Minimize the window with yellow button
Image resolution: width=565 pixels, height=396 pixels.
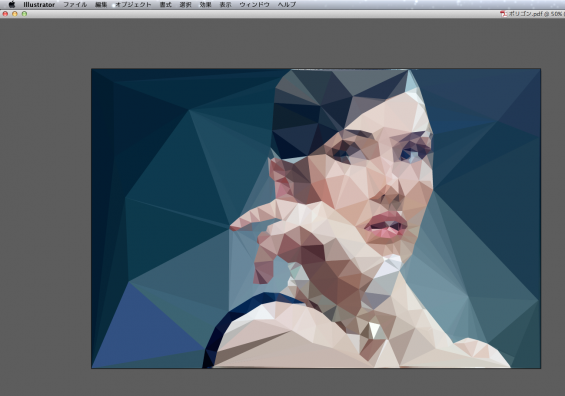pyautogui.click(x=15, y=14)
